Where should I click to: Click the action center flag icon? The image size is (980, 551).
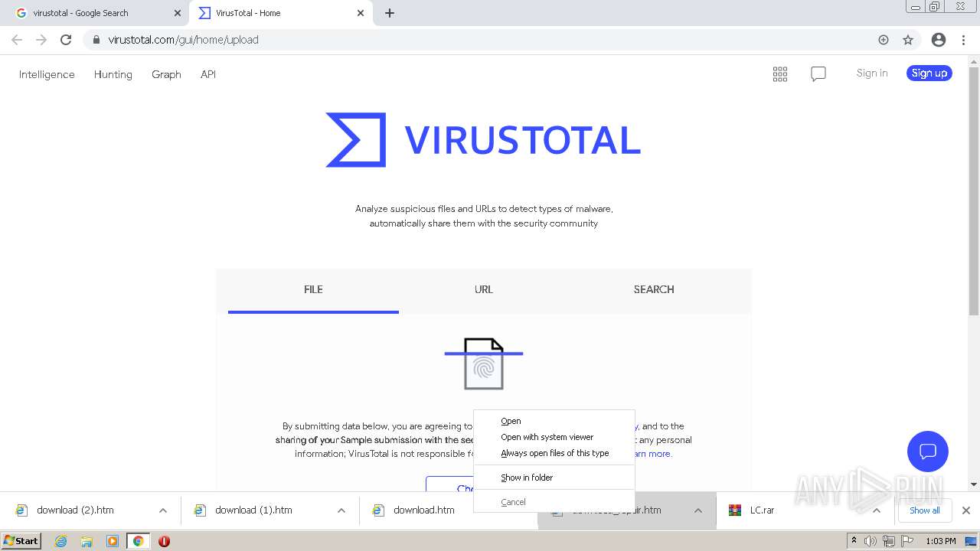pyautogui.click(x=906, y=541)
